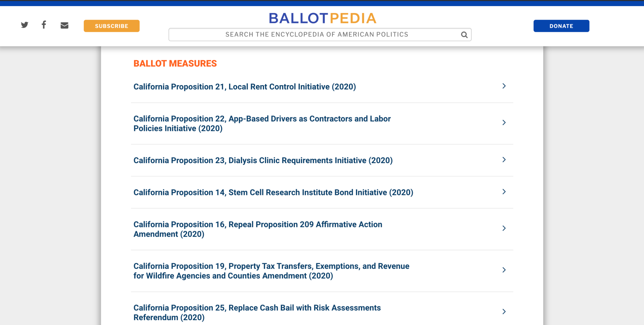
Task: Click the Subscribe button
Action: coord(111,26)
